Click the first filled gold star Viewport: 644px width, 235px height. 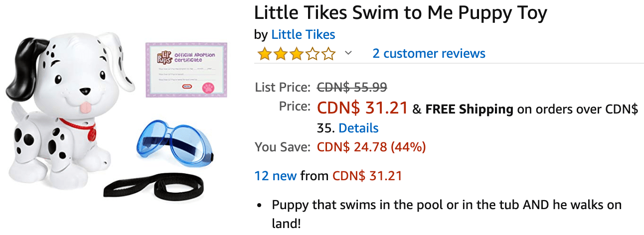click(264, 53)
